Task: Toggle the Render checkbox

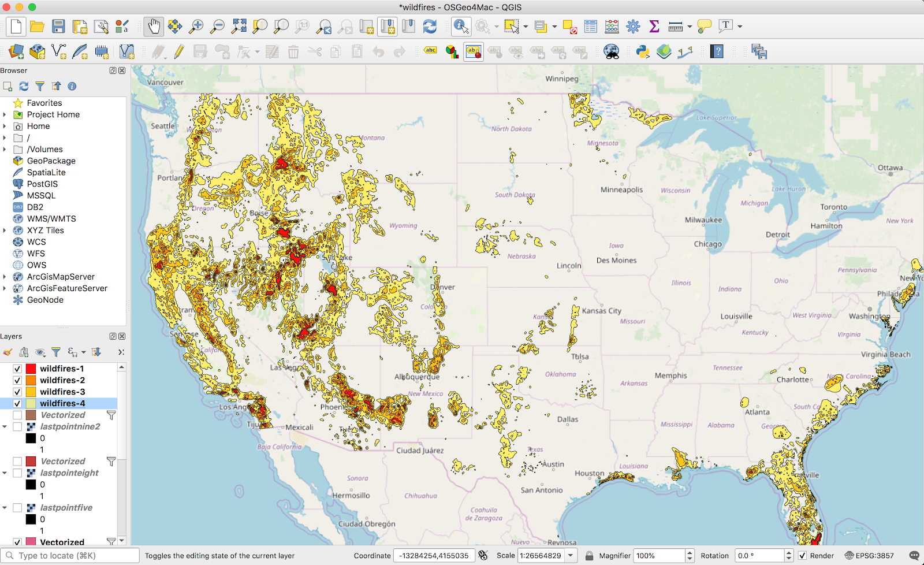Action: [802, 556]
